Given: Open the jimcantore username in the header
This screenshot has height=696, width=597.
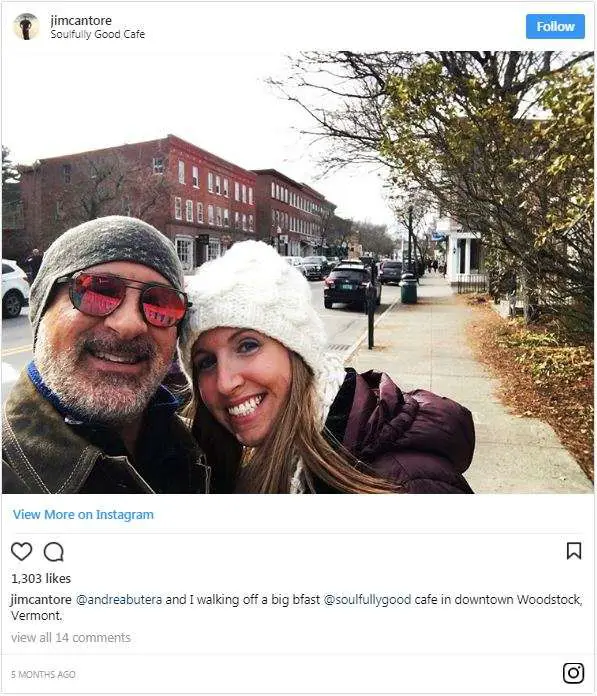Looking at the screenshot, I should click(81, 20).
